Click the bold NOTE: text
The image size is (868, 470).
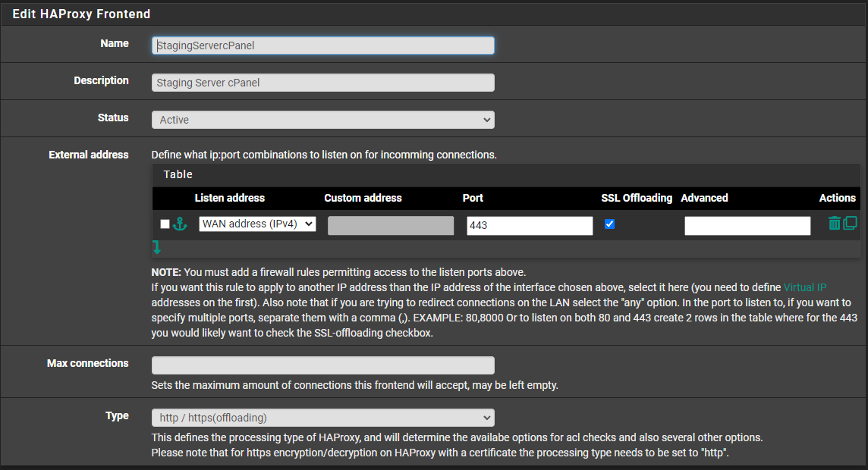click(166, 273)
